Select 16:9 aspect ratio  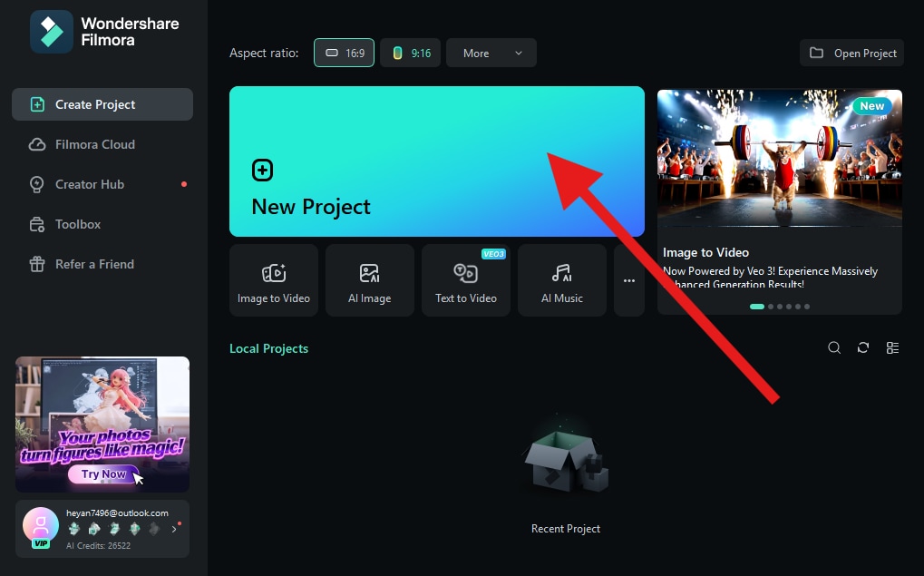345,53
